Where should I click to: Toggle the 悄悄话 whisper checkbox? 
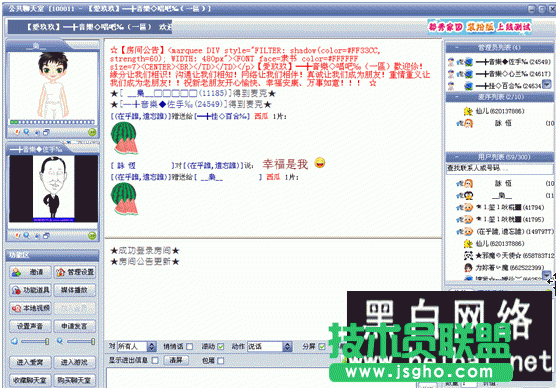click(x=190, y=347)
